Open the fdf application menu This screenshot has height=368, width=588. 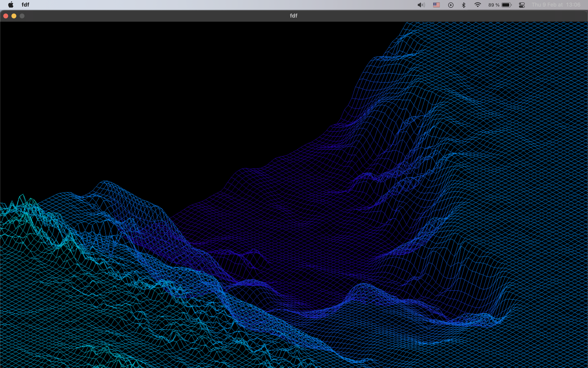[x=25, y=5]
